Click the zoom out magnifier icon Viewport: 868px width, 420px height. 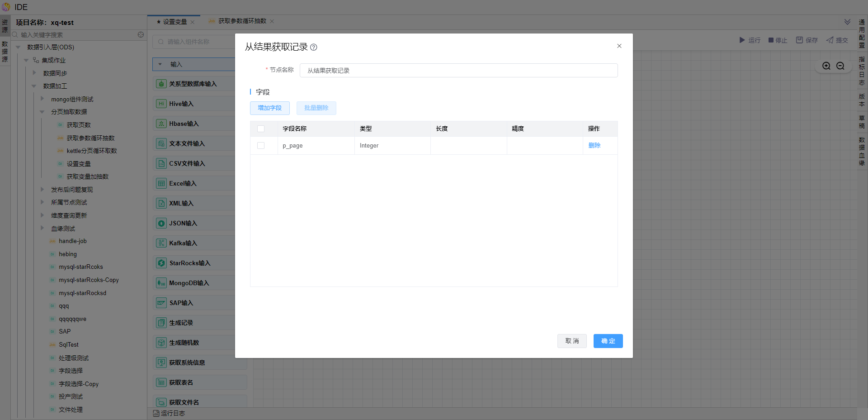click(840, 66)
